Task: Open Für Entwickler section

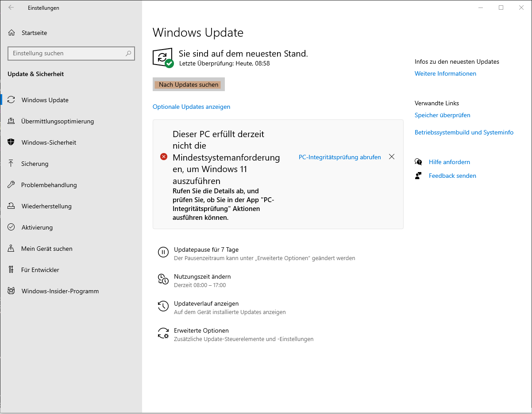Action: (71, 270)
